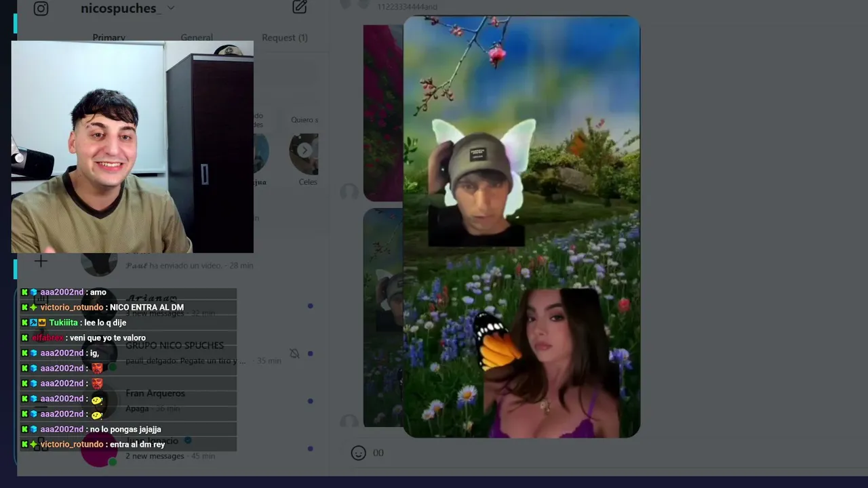Open the emoji picker in the message box
Viewport: 868px width, 488px height.
[x=359, y=453]
